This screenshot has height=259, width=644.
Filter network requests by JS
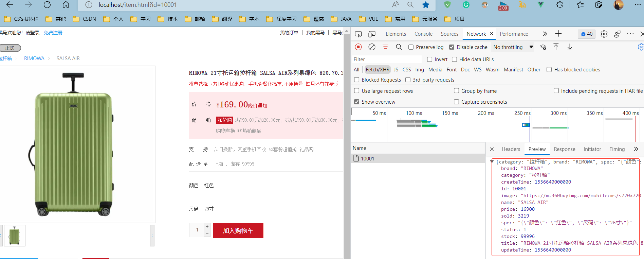click(x=396, y=70)
